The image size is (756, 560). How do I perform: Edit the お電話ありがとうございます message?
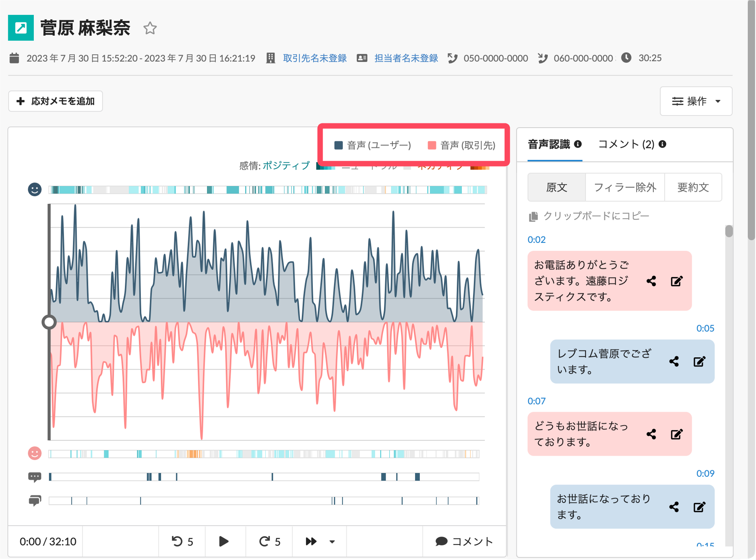click(x=677, y=281)
